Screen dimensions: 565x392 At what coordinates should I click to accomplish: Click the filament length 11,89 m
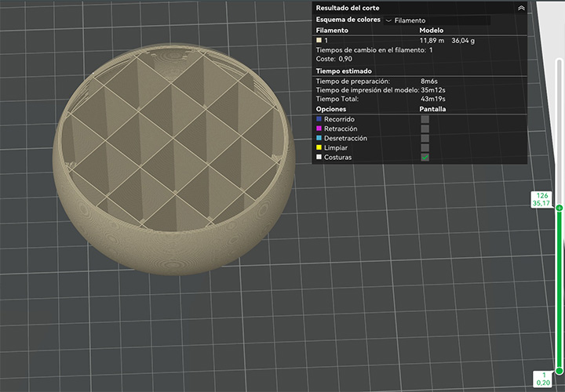432,41
